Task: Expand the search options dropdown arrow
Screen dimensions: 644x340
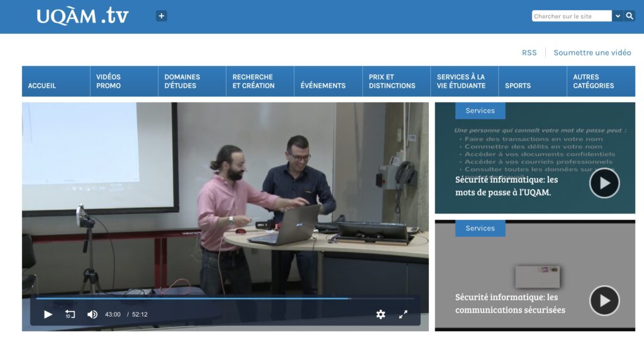Action: (x=618, y=16)
